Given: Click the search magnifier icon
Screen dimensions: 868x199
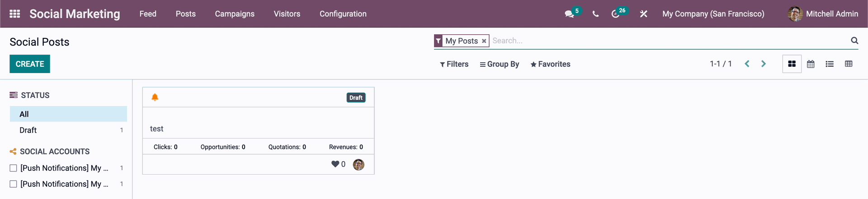Looking at the screenshot, I should [854, 41].
